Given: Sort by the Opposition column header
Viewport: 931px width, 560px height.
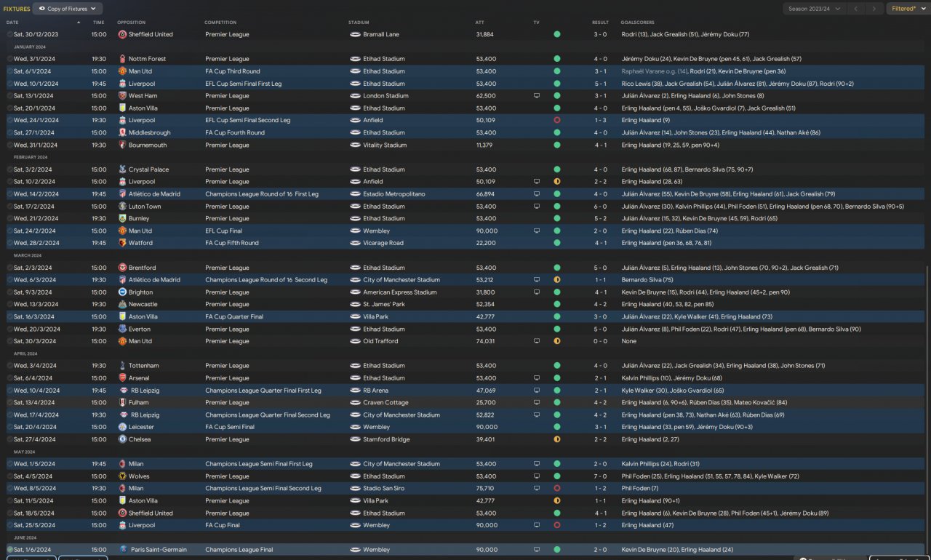Looking at the screenshot, I should pyautogui.click(x=131, y=23).
